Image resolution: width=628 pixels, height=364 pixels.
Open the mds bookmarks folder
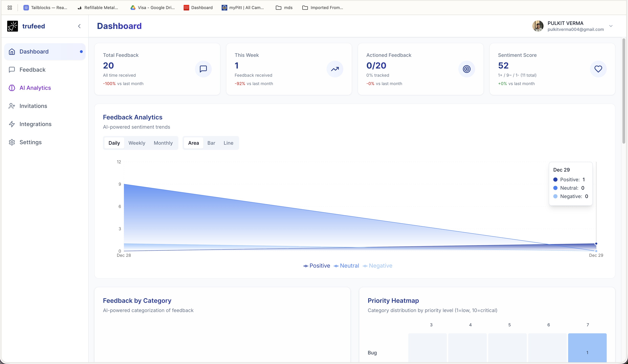click(x=284, y=7)
